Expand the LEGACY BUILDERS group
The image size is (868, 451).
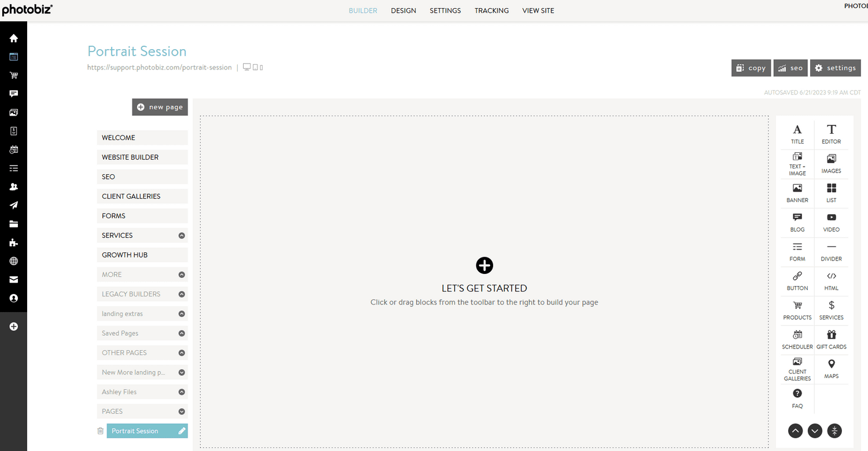click(182, 294)
